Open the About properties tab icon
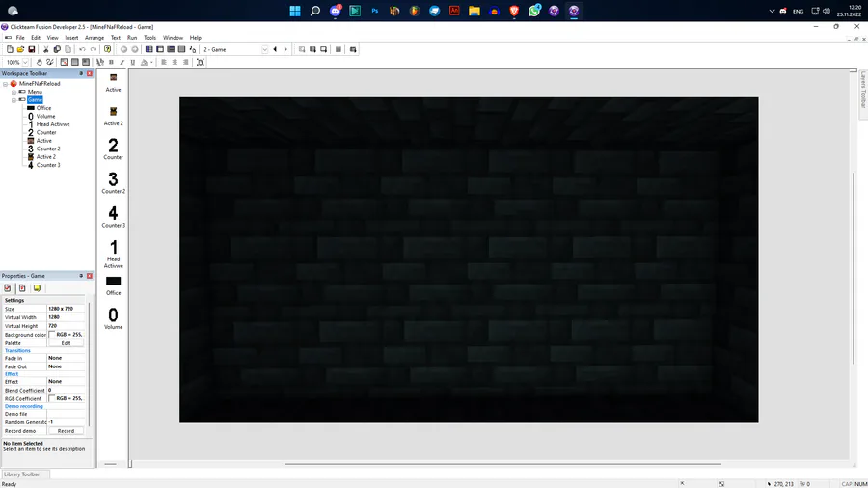The image size is (868, 488). click(x=37, y=287)
